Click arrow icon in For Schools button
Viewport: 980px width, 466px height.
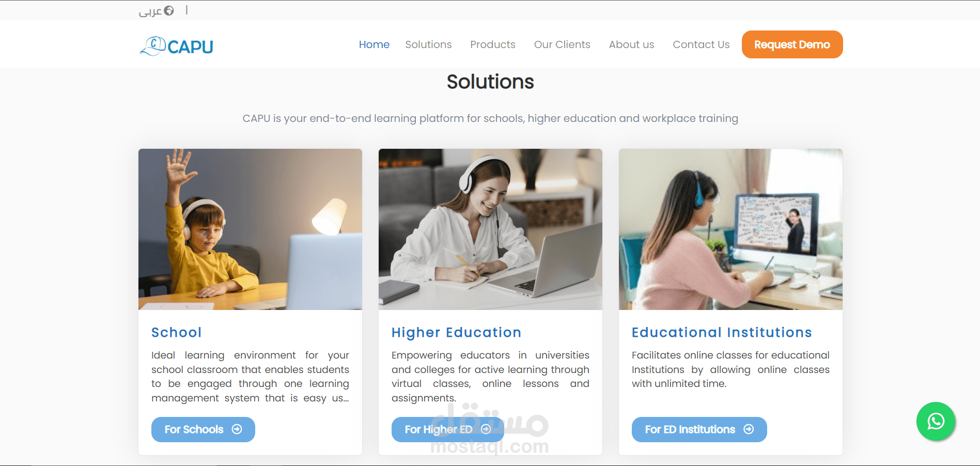237,429
